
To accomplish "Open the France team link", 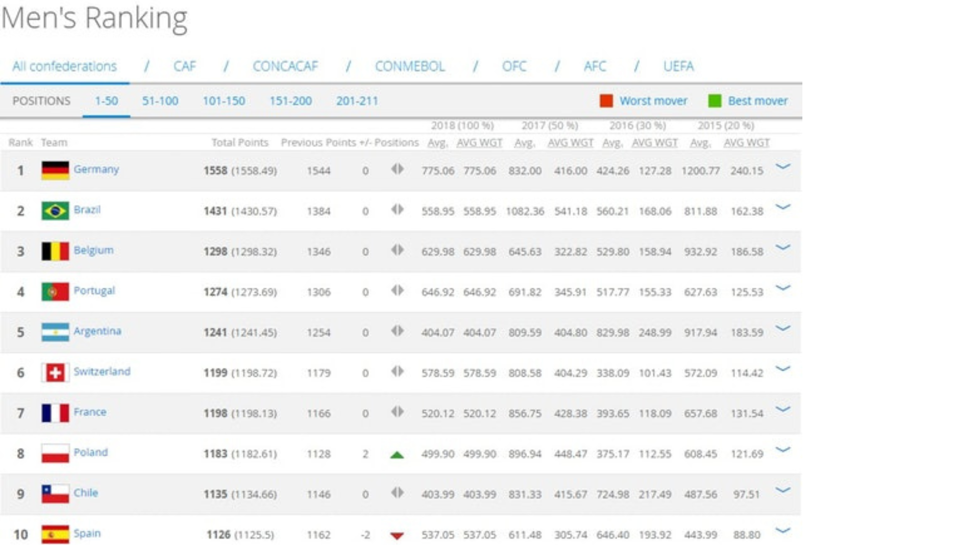I will [x=90, y=412].
